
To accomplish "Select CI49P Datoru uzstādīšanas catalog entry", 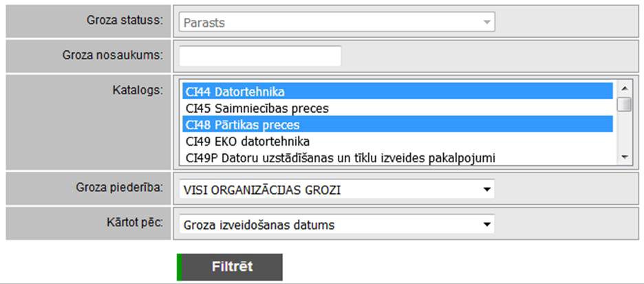I will click(397, 158).
